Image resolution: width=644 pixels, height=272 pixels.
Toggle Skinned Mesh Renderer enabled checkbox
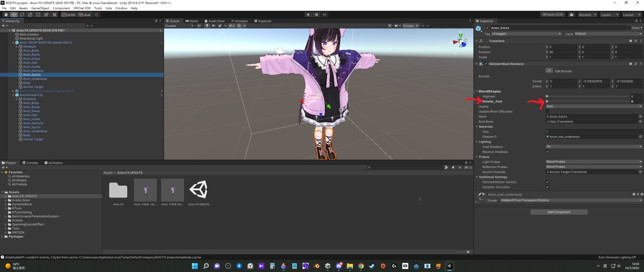(x=486, y=64)
